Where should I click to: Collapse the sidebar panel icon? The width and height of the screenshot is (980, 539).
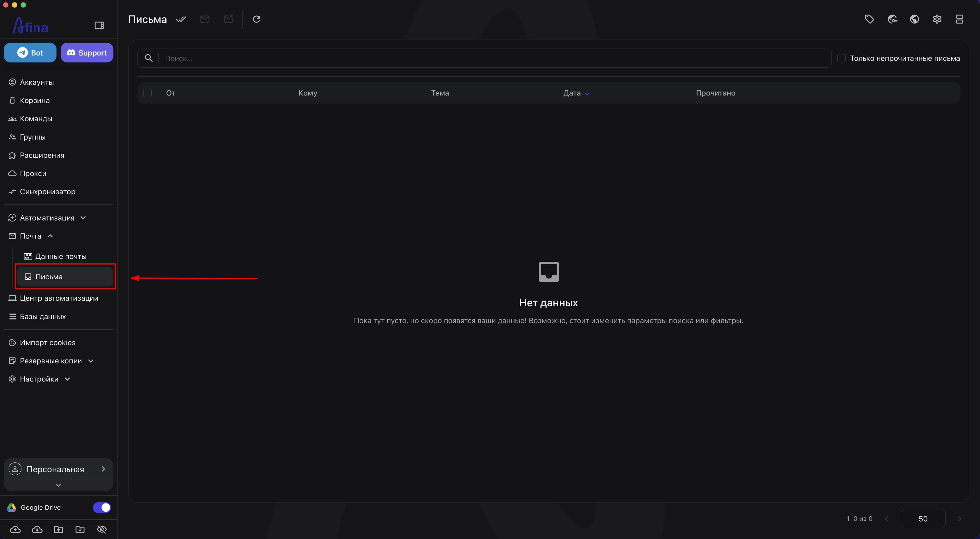pos(99,25)
